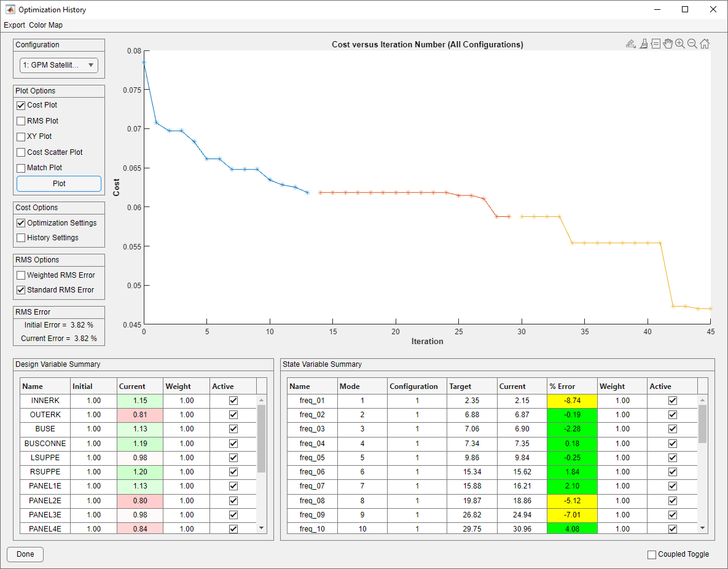Image resolution: width=728 pixels, height=569 pixels.
Task: Select the LSUPPE name cell
Action: (45, 458)
